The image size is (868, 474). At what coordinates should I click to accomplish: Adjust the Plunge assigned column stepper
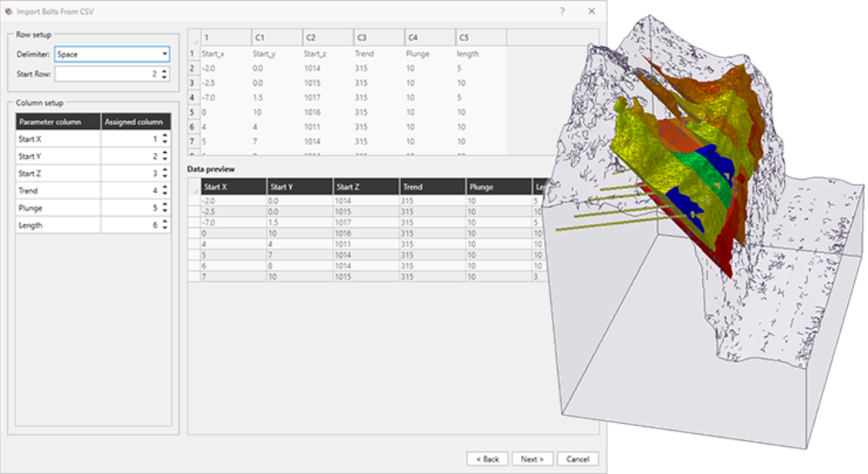pyautogui.click(x=165, y=207)
